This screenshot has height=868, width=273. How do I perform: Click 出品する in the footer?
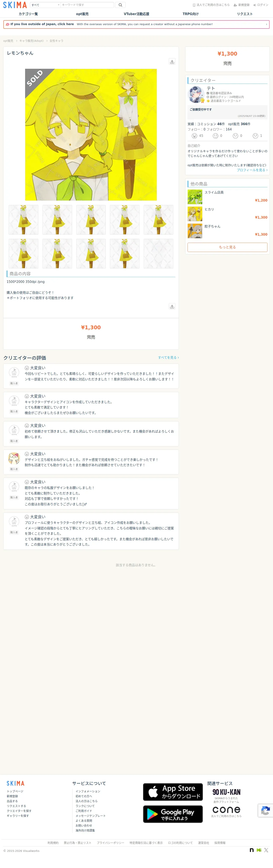[x=12, y=801]
